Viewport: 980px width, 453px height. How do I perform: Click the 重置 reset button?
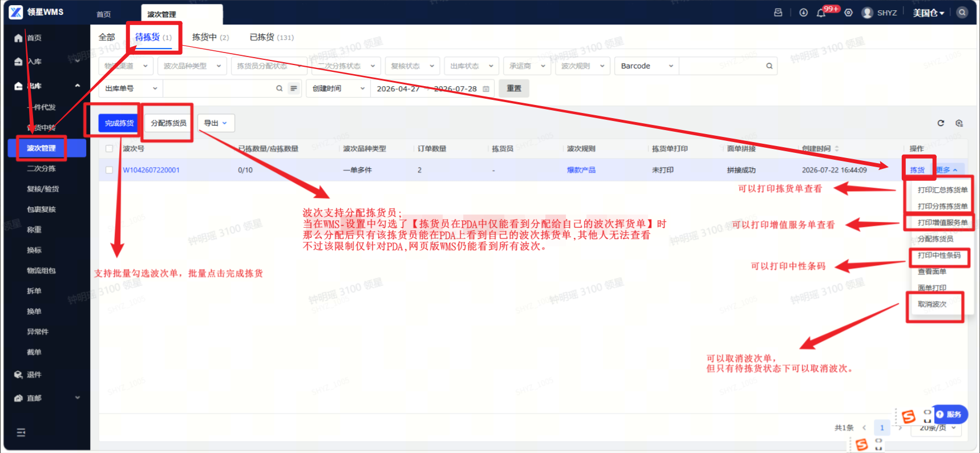pyautogui.click(x=514, y=88)
